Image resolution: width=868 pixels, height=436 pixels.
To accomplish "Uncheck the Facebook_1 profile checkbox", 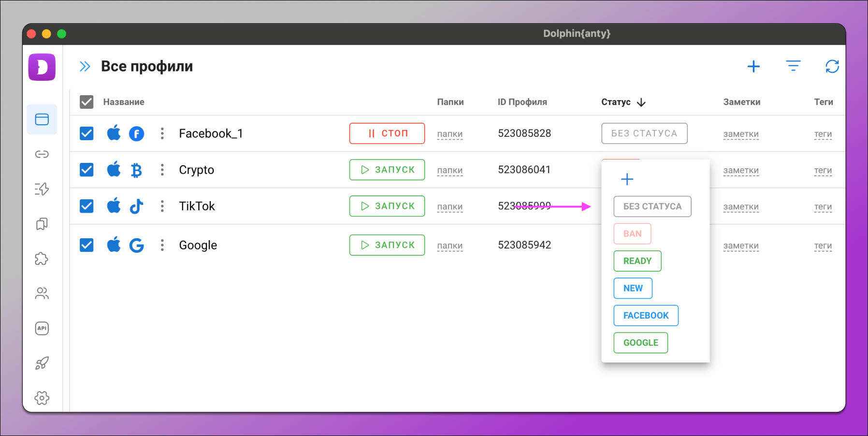I will pos(87,133).
